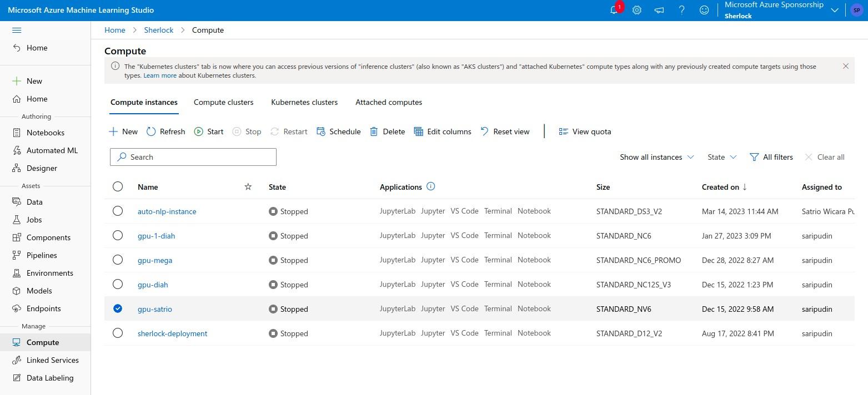Click the megaphone feedback icon

(659, 10)
